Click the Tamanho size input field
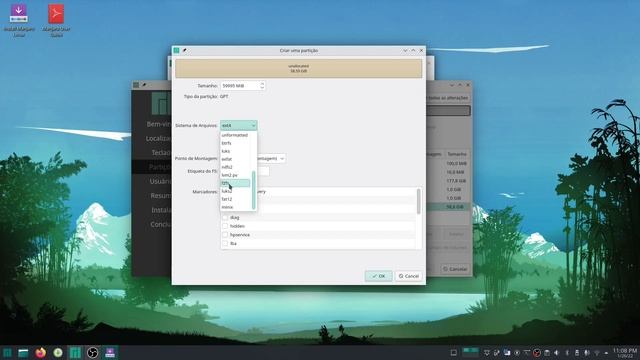Screen dimensions: 640x360 (x=240, y=86)
